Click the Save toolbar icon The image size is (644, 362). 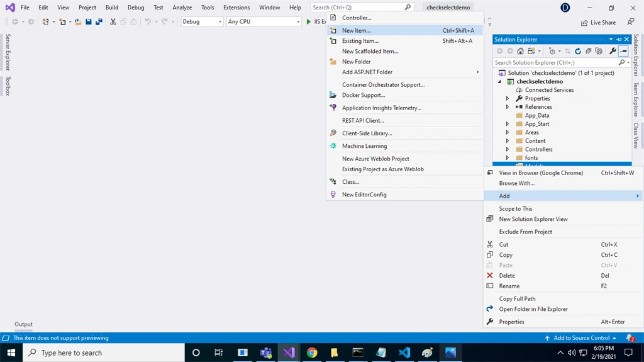pyautogui.click(x=88, y=22)
